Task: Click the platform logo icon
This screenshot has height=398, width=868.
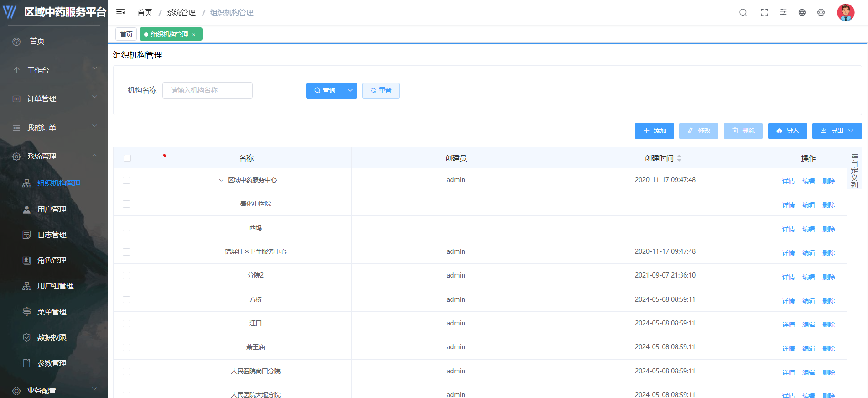Action: 10,12
